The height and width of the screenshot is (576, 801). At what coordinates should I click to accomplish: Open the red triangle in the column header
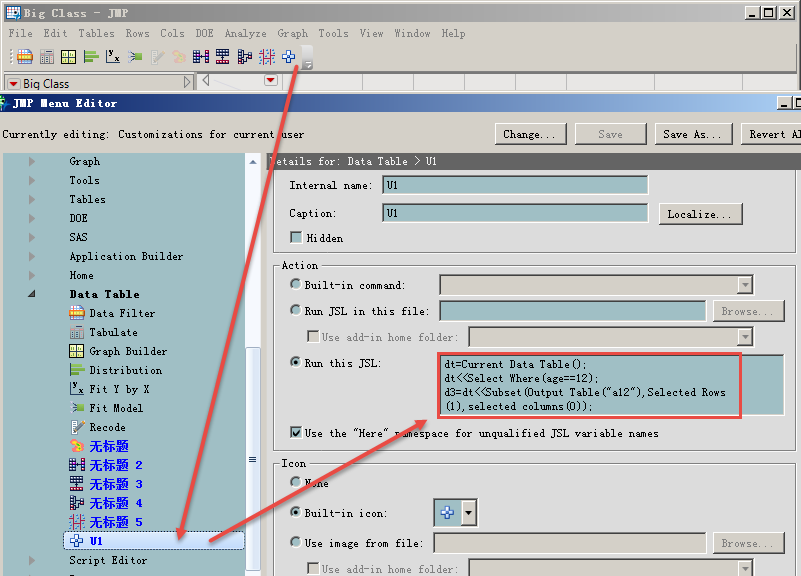[271, 80]
